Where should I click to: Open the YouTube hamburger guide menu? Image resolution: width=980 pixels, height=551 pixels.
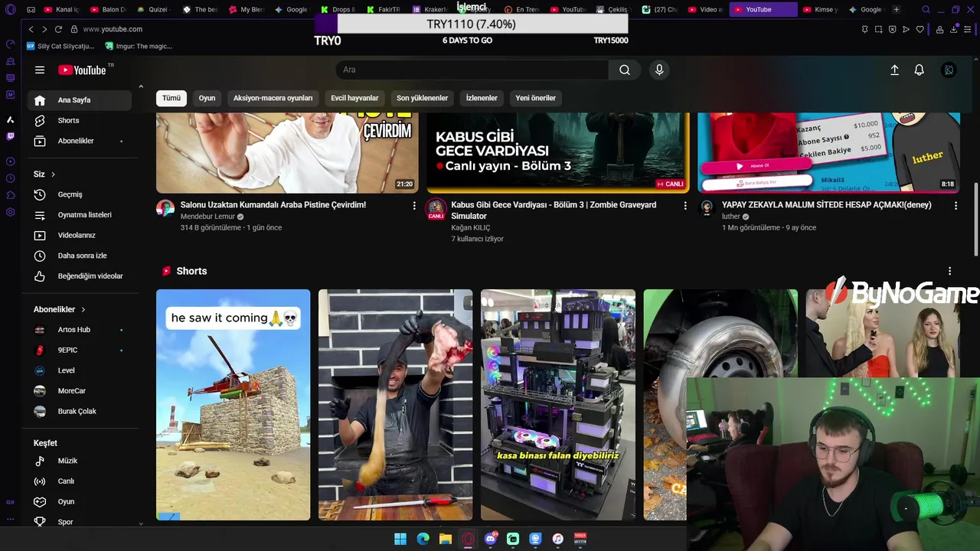[40, 70]
